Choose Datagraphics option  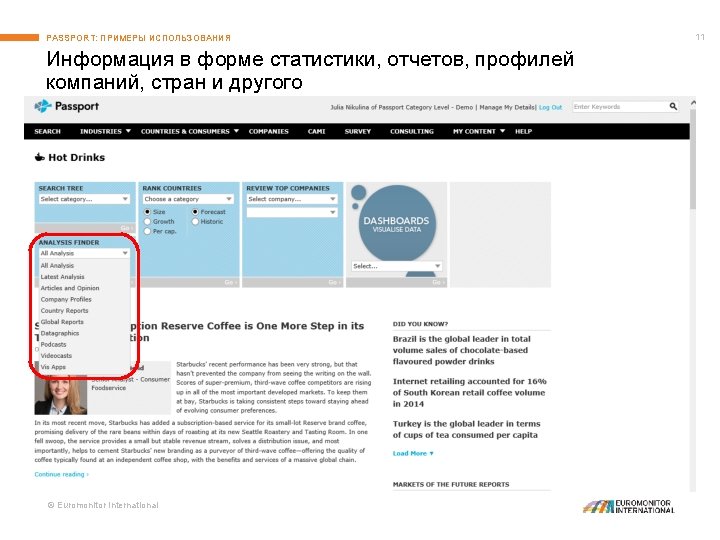tap(60, 333)
